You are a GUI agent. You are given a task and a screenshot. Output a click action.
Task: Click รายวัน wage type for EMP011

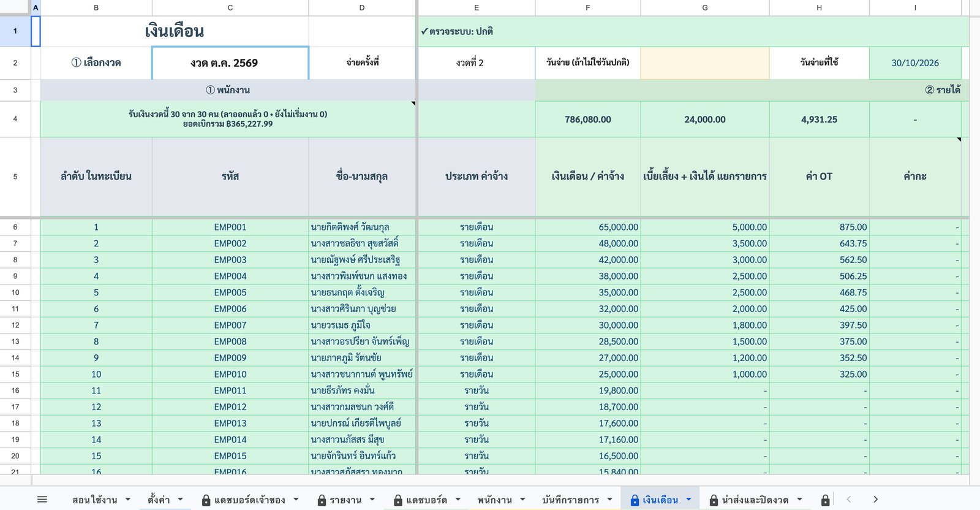click(477, 390)
